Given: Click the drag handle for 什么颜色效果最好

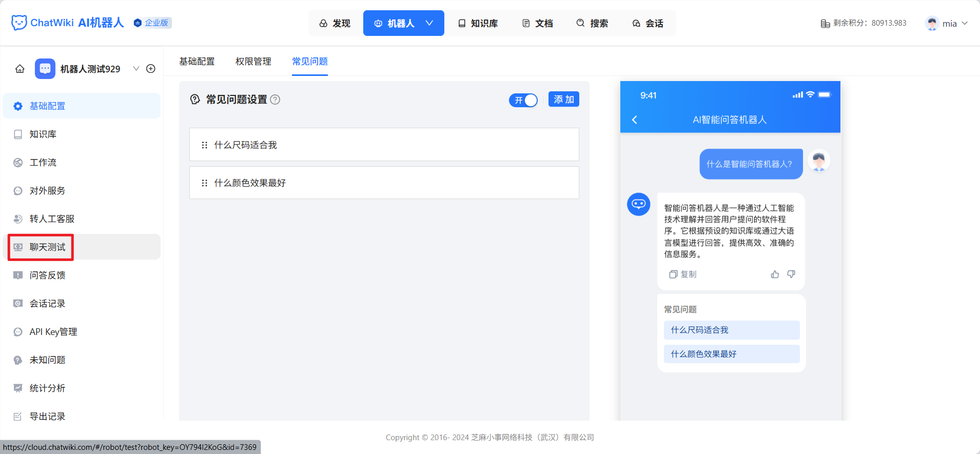Looking at the screenshot, I should [x=204, y=183].
